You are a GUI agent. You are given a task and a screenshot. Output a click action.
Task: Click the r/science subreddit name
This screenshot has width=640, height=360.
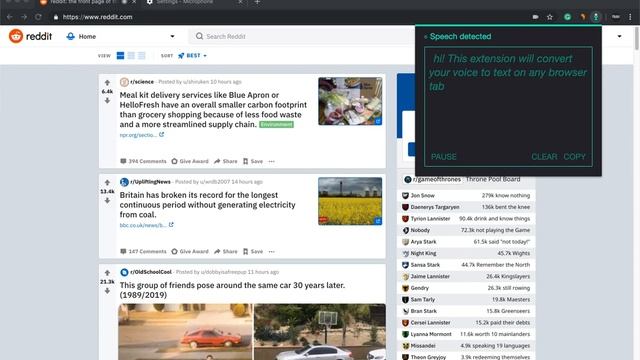(x=142, y=82)
